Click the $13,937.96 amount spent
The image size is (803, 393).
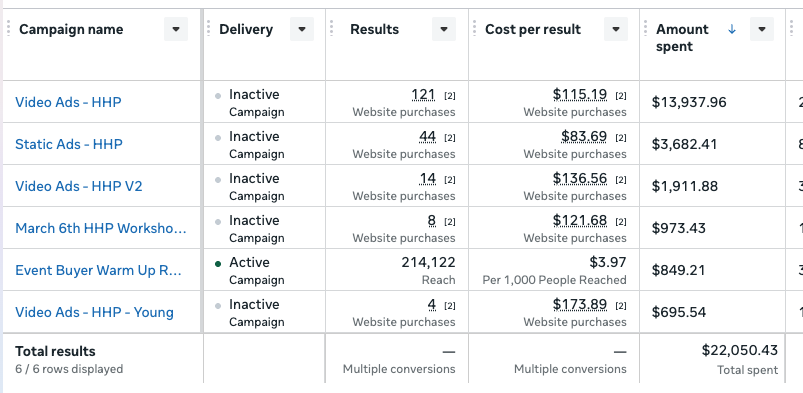689,102
